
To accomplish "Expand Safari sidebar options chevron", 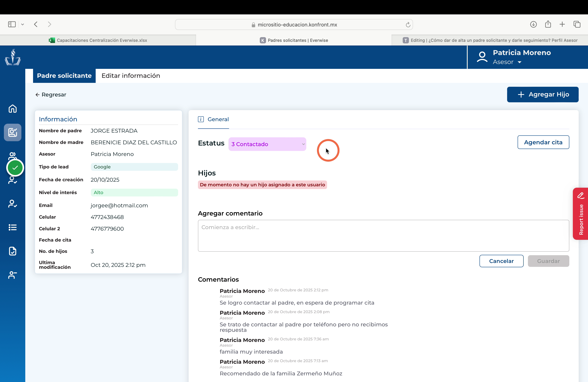I will point(23,24).
